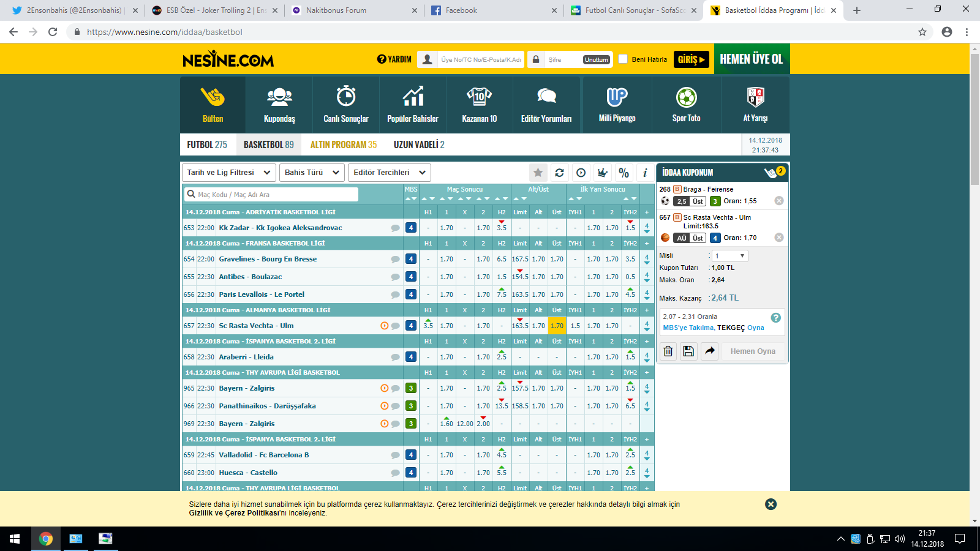This screenshot has height=551, width=980.
Task: Select Alt 1.70 odds for Gravelines - Bourg En Bresse
Action: click(x=538, y=259)
